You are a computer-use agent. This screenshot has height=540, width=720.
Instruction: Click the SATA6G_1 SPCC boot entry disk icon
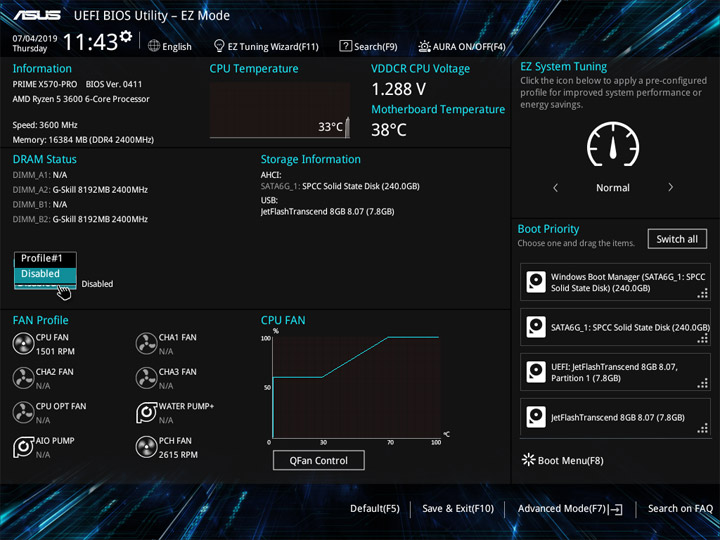[x=536, y=327]
